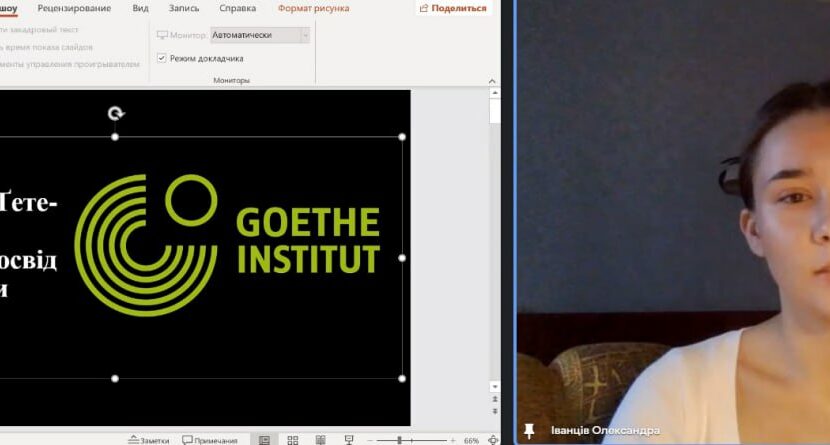Open Normal view from status bar
The width and height of the screenshot is (830, 445).
[x=264, y=440]
